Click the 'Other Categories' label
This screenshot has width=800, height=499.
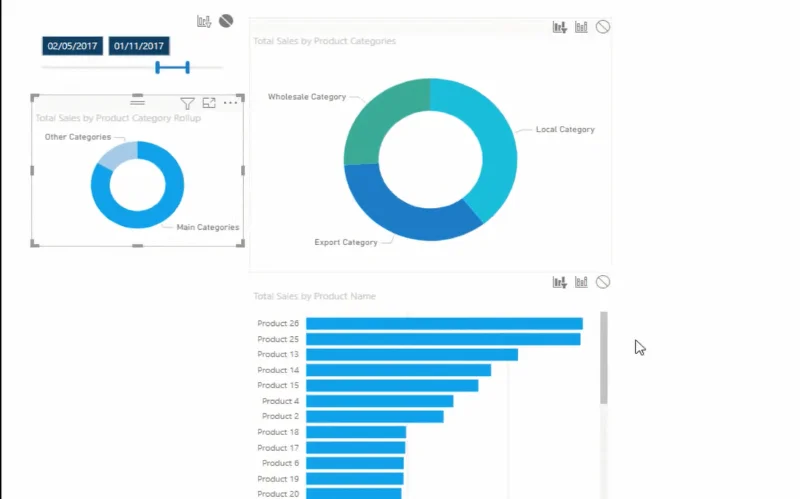tap(78, 137)
